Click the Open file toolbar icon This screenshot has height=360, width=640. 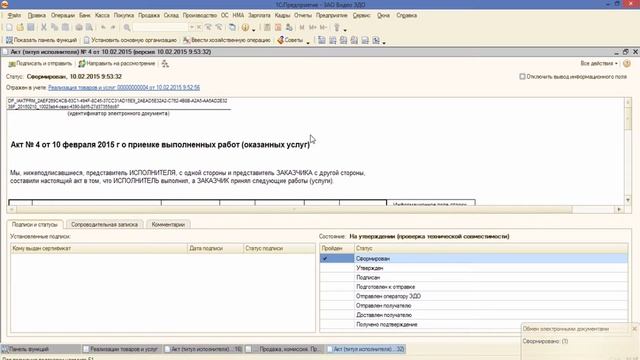pyautogui.click(x=20, y=27)
